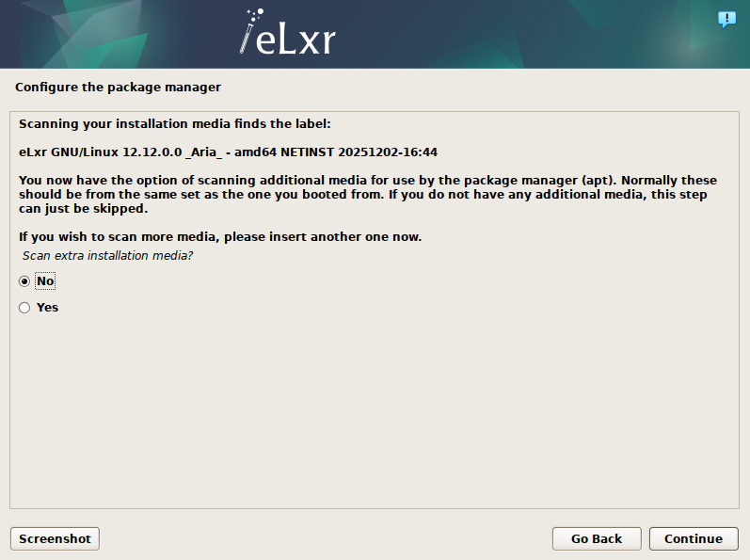Screen dimensions: 750x560
Task: Select the No radio button
Action: (24, 281)
